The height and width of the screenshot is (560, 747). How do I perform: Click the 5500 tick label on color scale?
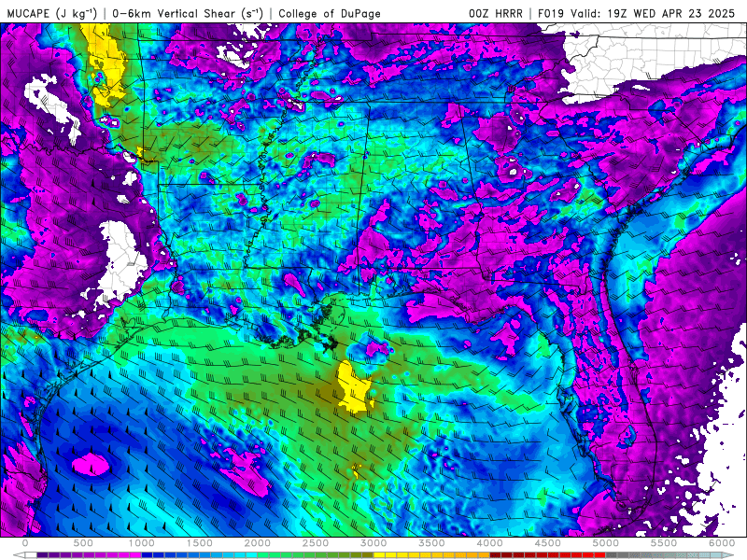664,543
